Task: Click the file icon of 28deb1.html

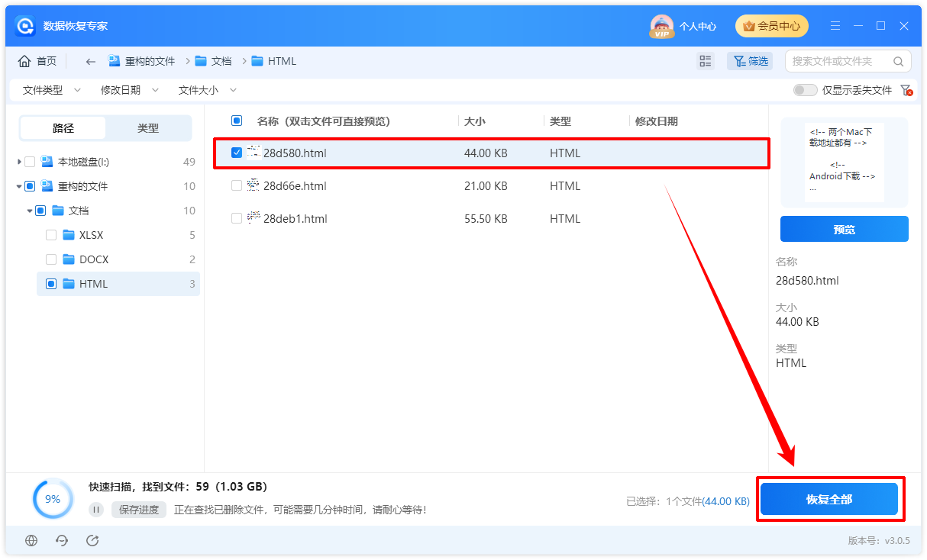Action: [254, 218]
